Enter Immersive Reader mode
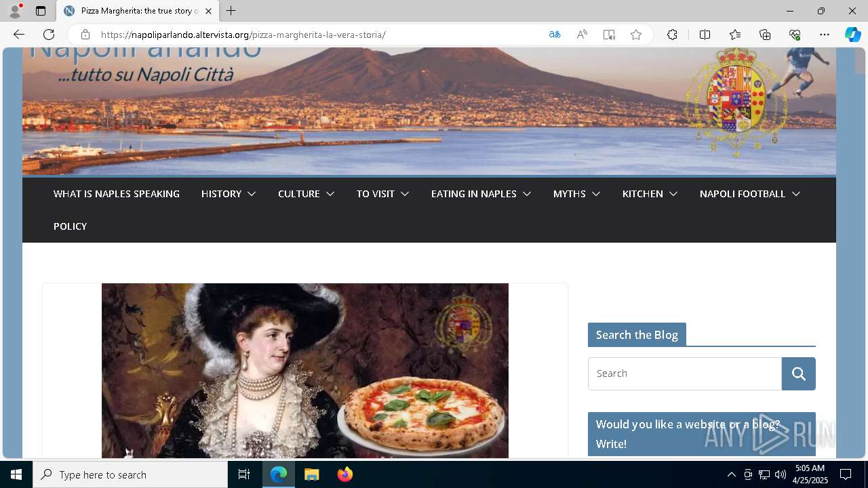This screenshot has height=488, width=868. tap(609, 35)
